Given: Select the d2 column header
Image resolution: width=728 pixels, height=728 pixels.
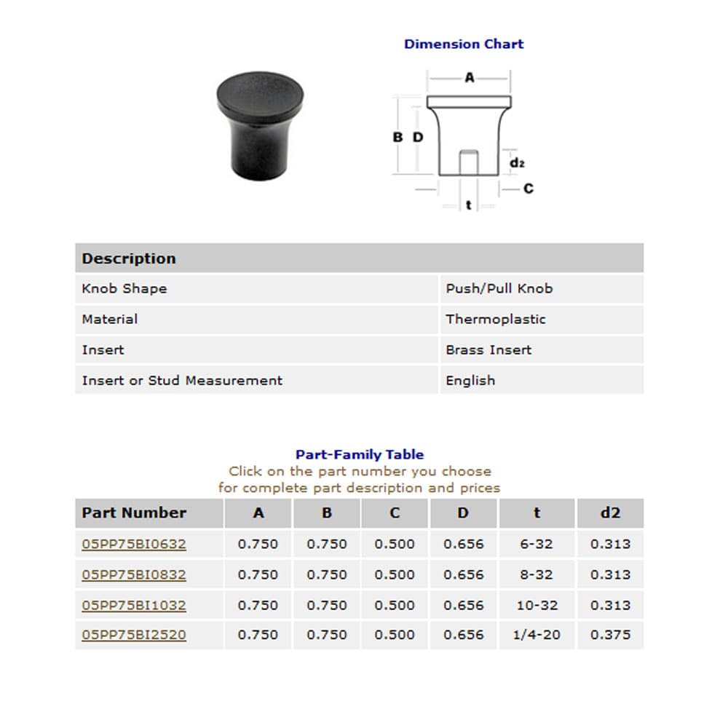Looking at the screenshot, I should click(x=610, y=513).
